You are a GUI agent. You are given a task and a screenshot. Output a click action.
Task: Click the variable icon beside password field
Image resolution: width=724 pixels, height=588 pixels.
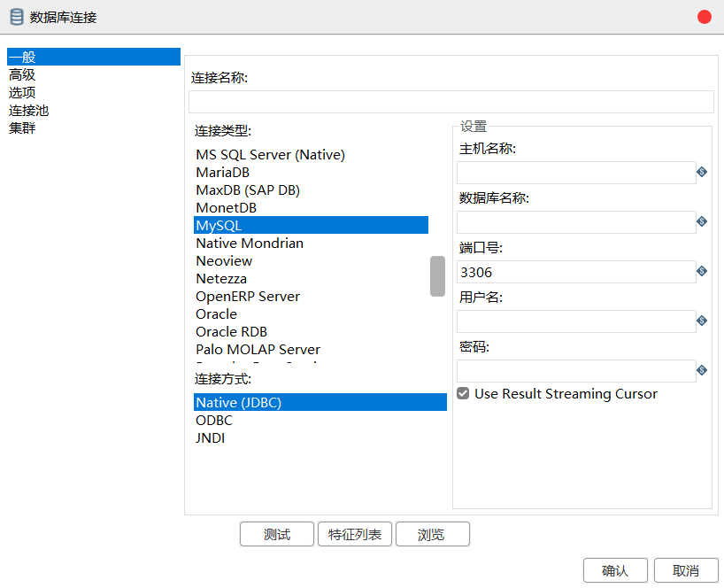point(702,370)
